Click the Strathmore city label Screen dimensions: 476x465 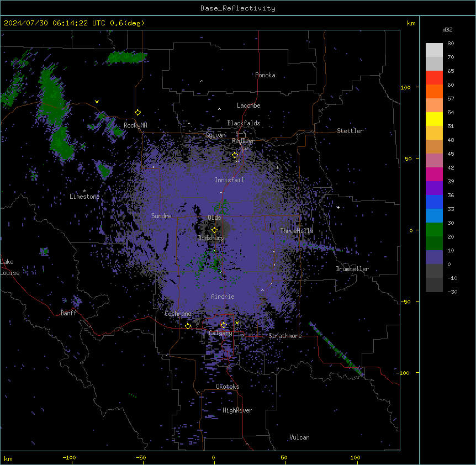pyautogui.click(x=285, y=336)
